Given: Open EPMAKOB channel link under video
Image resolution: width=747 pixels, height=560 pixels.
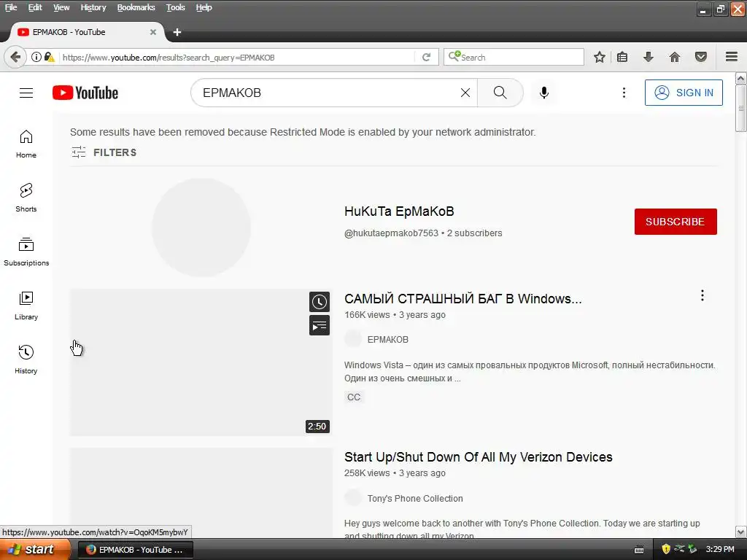Looking at the screenshot, I should pyautogui.click(x=388, y=340).
